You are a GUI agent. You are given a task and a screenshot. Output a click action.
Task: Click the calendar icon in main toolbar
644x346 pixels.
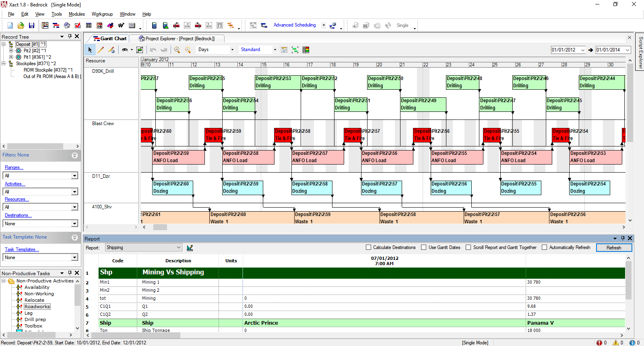[99, 25]
